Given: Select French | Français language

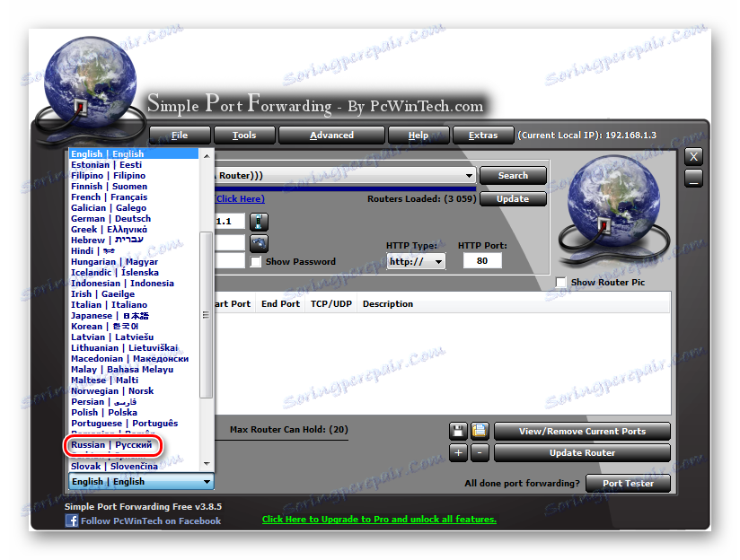Looking at the screenshot, I should [134, 197].
